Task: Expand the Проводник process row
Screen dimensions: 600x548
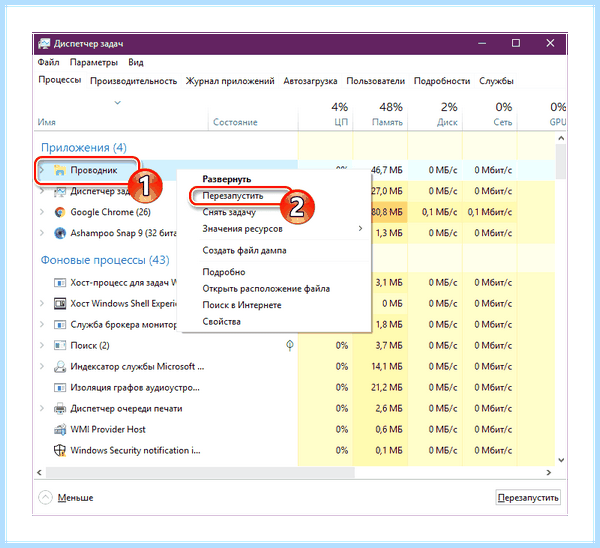Action: pos(42,170)
